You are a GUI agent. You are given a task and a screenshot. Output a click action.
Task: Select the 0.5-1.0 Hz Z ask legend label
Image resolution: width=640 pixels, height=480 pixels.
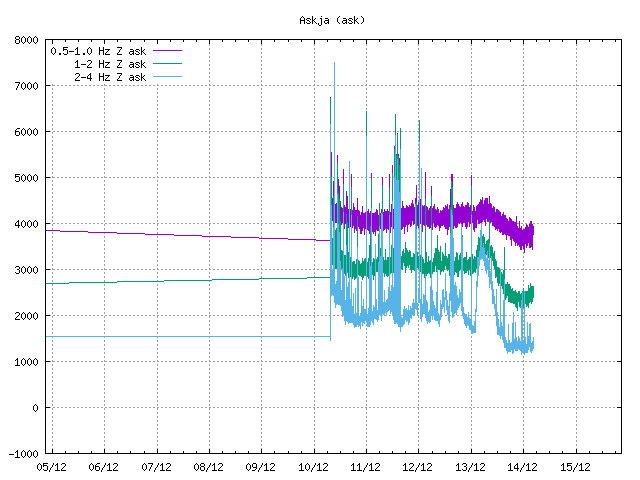98,49
